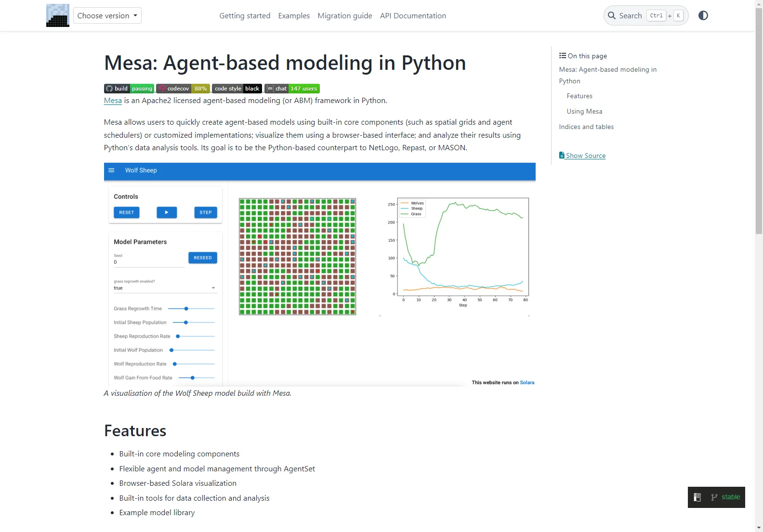763x532 pixels.
Task: Click the codecov 88% badge
Action: pos(183,89)
